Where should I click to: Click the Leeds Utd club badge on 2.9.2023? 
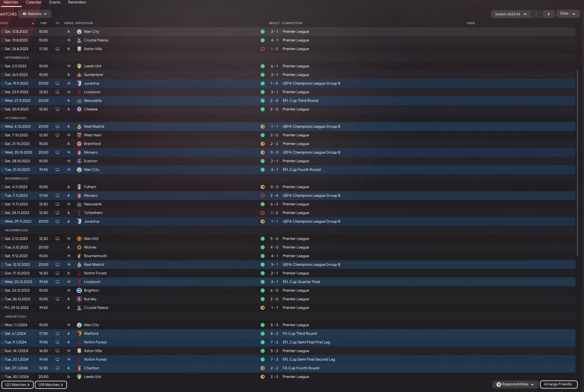point(79,66)
